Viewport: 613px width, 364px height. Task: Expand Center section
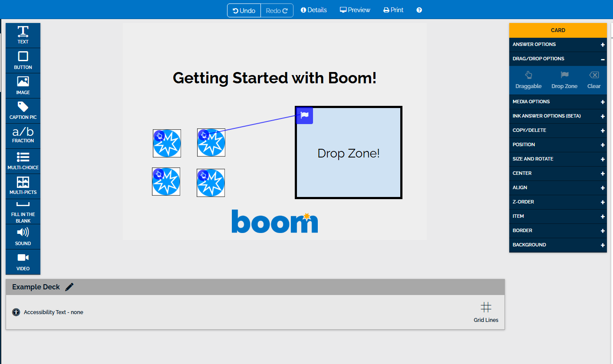558,173
